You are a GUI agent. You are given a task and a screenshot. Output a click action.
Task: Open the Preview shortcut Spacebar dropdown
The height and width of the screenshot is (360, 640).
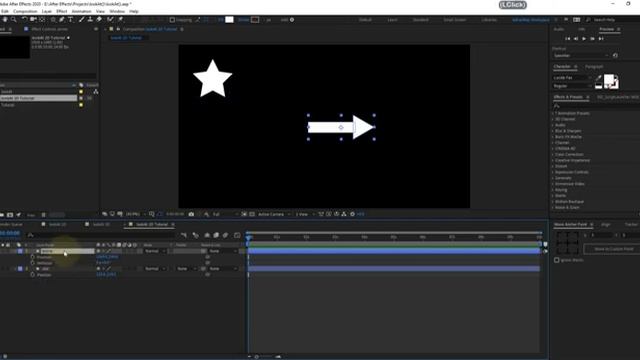[x=581, y=56]
